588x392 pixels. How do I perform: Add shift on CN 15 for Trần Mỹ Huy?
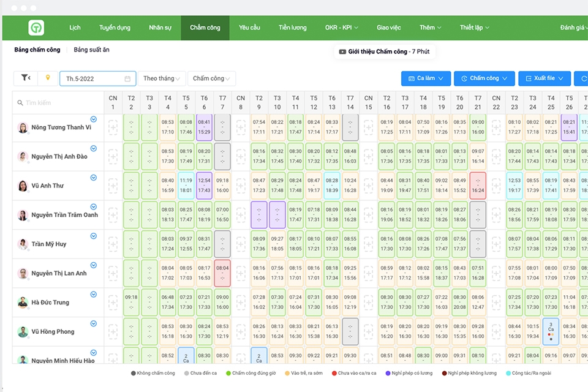click(369, 244)
